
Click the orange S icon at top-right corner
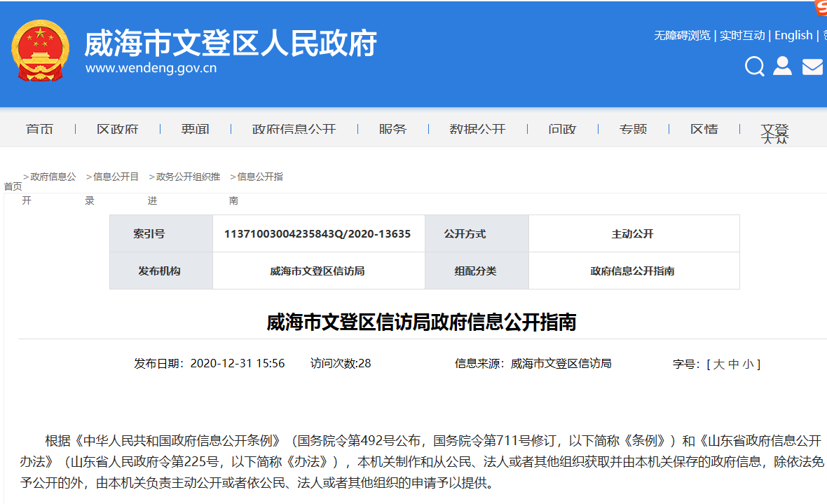[821, 7]
